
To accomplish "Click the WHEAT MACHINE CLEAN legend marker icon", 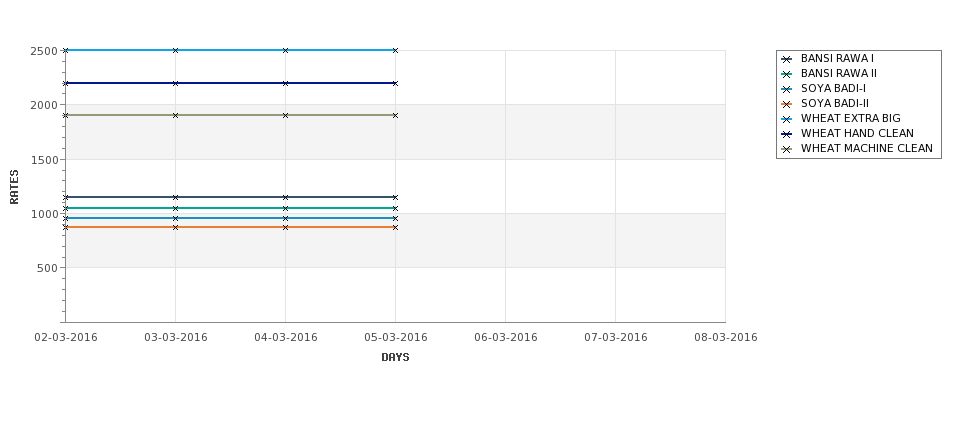I will (x=787, y=149).
